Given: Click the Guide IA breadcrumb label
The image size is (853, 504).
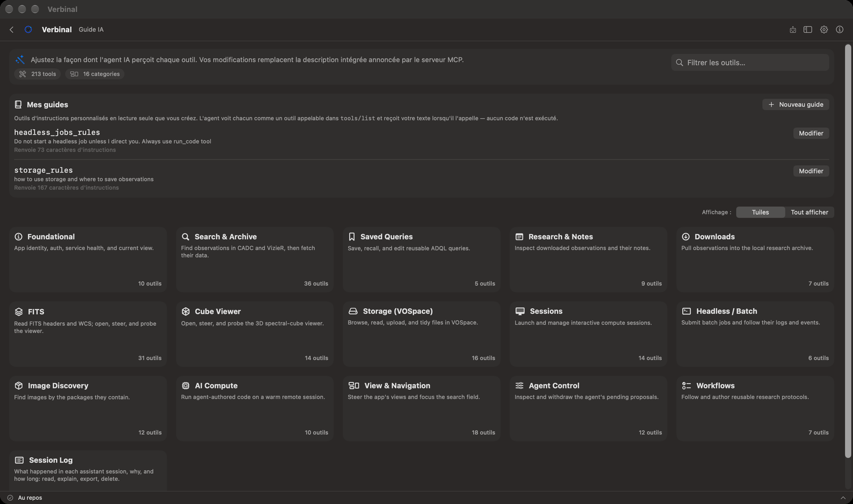Looking at the screenshot, I should pos(91,30).
